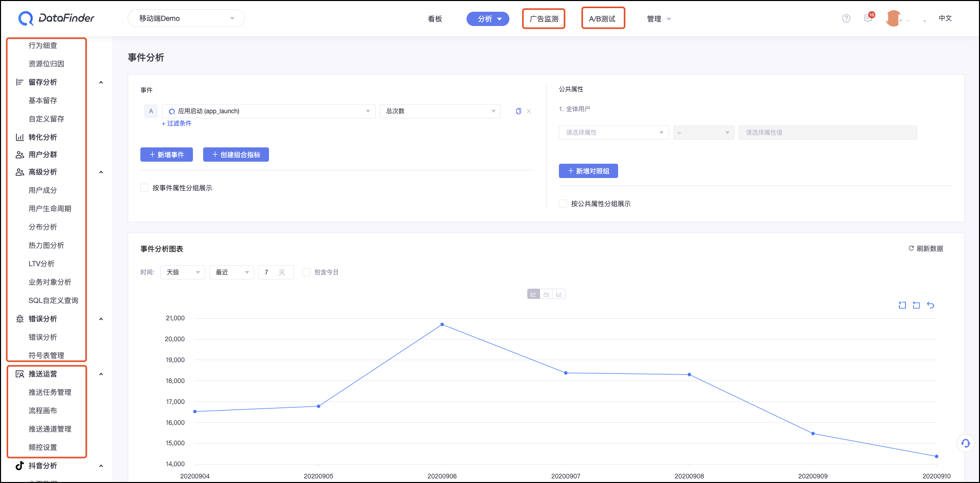
Task: Click the 抖音分析 TikTok icon
Action: point(20,465)
